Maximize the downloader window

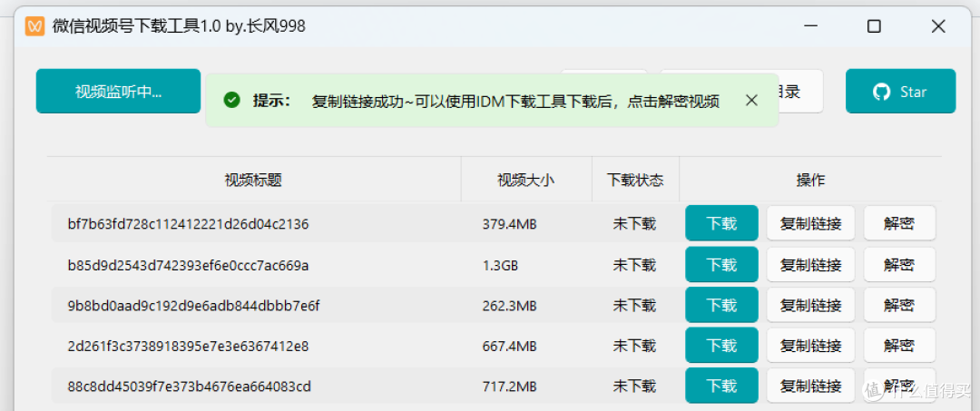(875, 26)
